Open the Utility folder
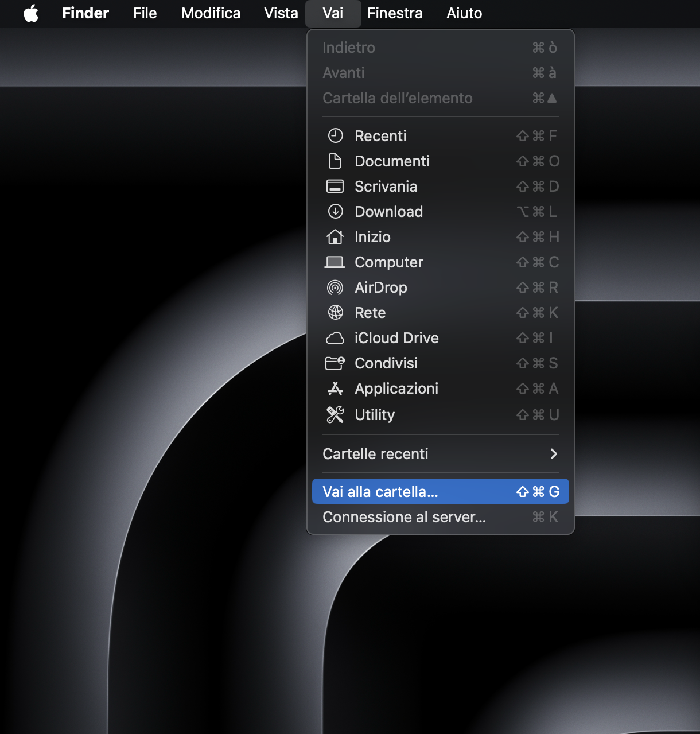Image resolution: width=700 pixels, height=734 pixels. pos(374,415)
